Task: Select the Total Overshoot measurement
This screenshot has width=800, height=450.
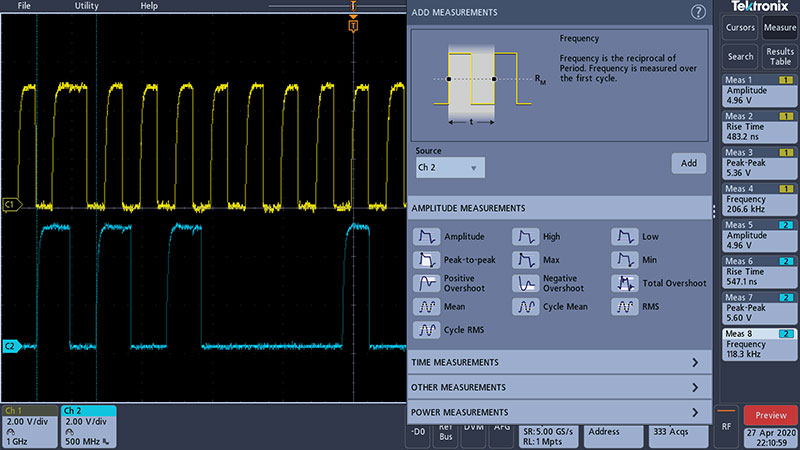Action: 624,283
